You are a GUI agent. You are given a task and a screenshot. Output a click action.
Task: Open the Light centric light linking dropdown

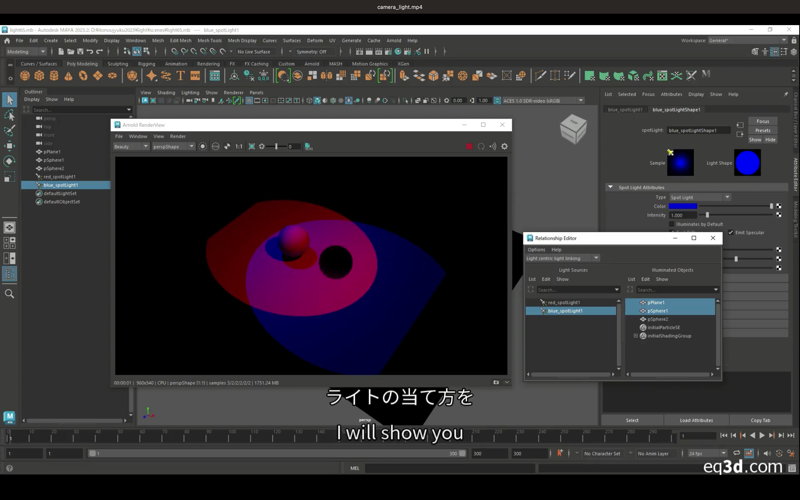coord(562,258)
